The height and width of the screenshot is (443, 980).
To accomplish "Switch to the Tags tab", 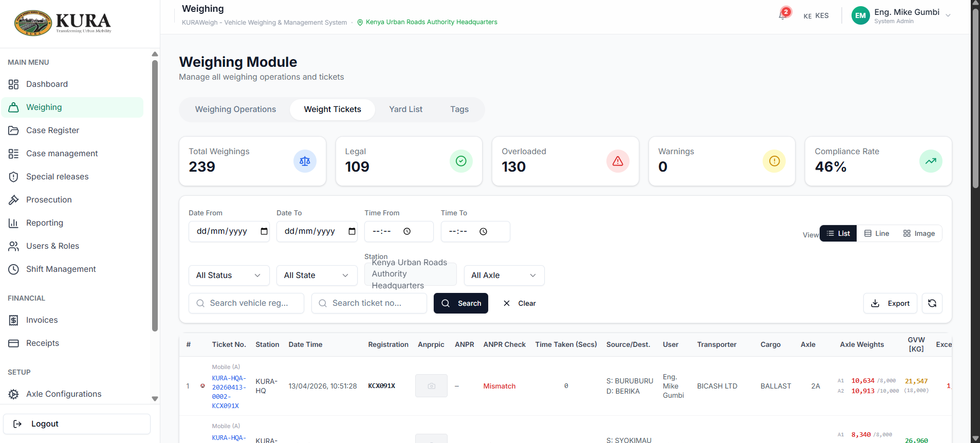I will [459, 109].
